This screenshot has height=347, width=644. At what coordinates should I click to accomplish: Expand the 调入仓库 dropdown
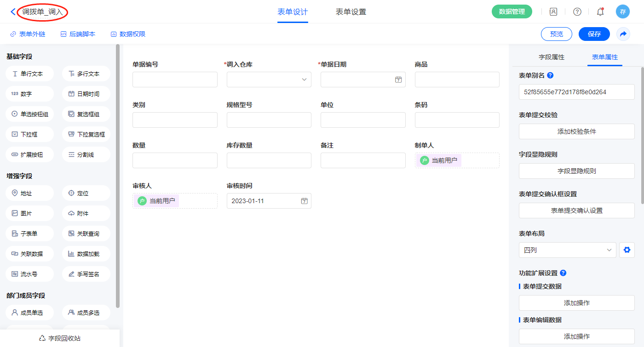point(269,80)
